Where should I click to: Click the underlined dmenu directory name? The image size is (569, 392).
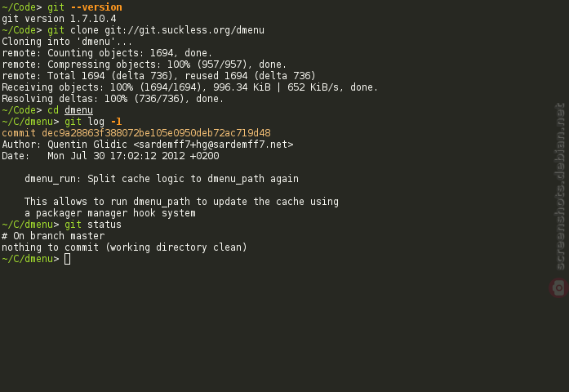click(x=78, y=110)
